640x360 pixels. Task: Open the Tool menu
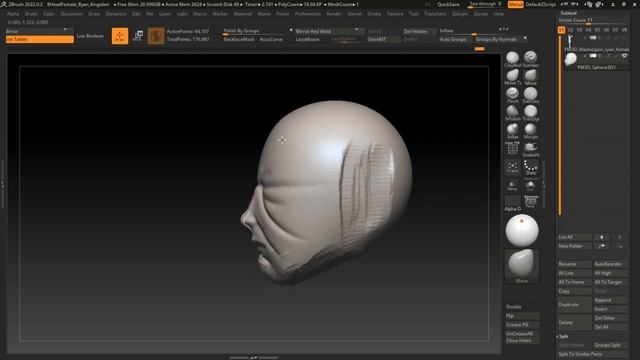(413, 14)
